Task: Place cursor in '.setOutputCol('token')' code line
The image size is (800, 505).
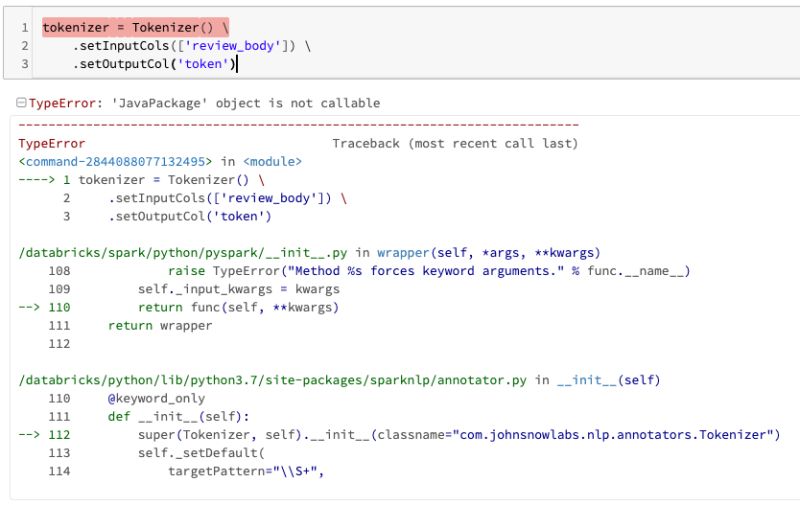Action: coord(154,64)
